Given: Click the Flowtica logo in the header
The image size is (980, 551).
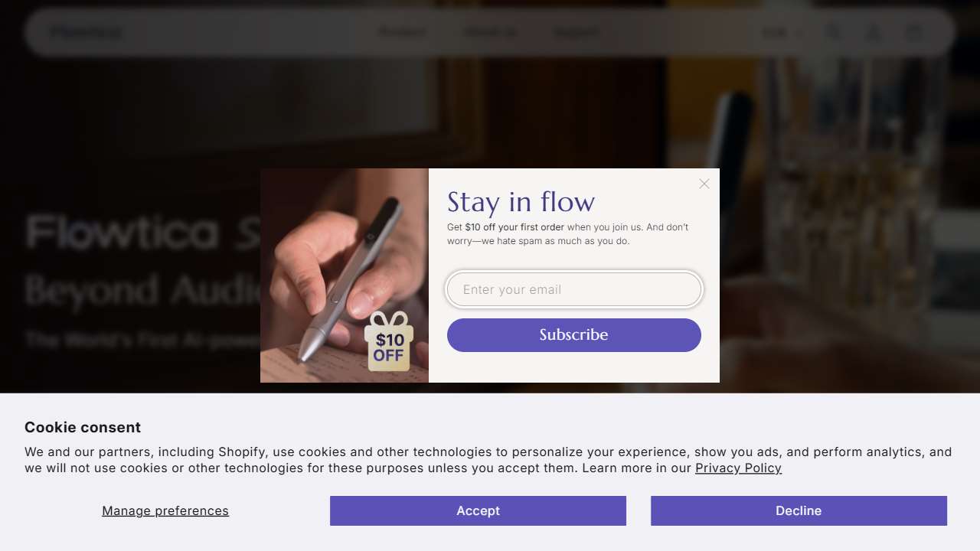Looking at the screenshot, I should pos(86,33).
